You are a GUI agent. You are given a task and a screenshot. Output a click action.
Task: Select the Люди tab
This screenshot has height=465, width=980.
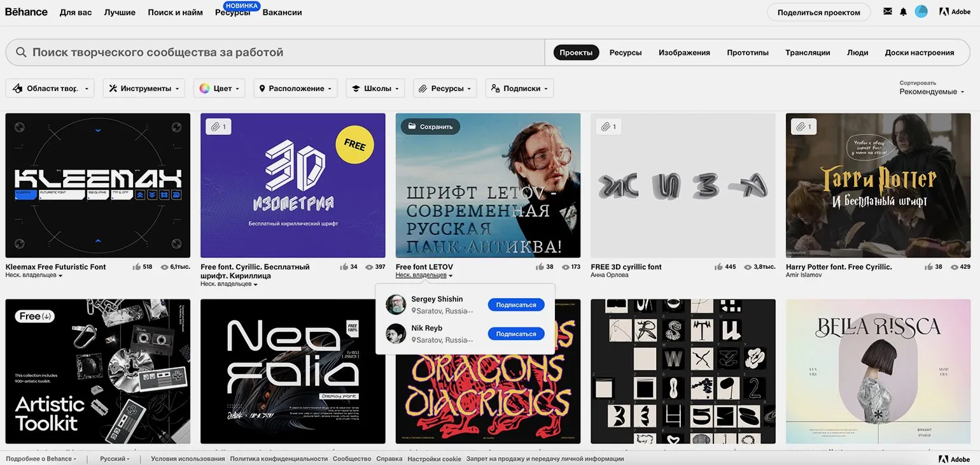pos(857,52)
